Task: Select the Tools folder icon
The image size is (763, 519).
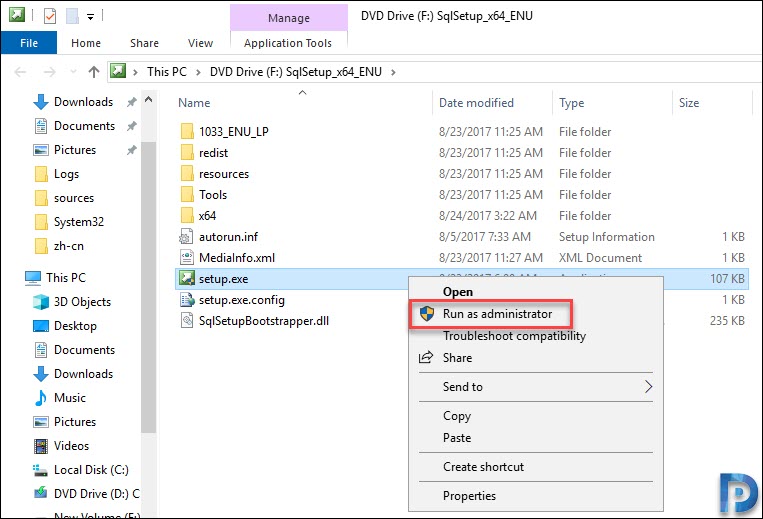Action: [187, 194]
